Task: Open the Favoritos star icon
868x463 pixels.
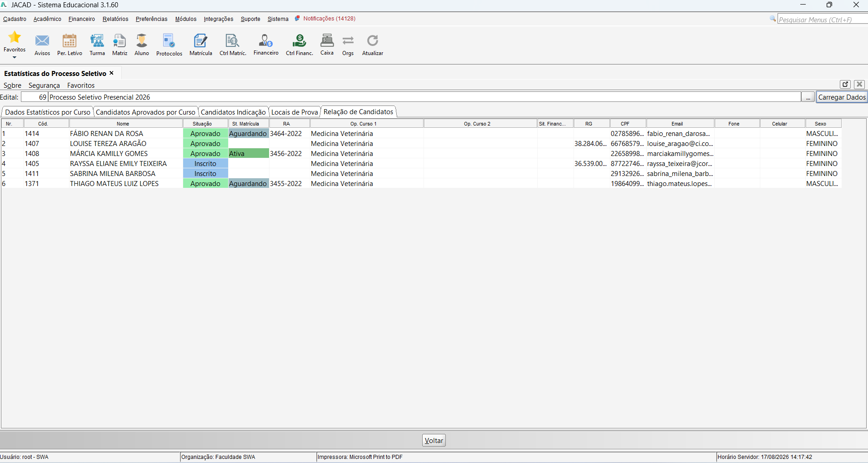Action: 15,37
